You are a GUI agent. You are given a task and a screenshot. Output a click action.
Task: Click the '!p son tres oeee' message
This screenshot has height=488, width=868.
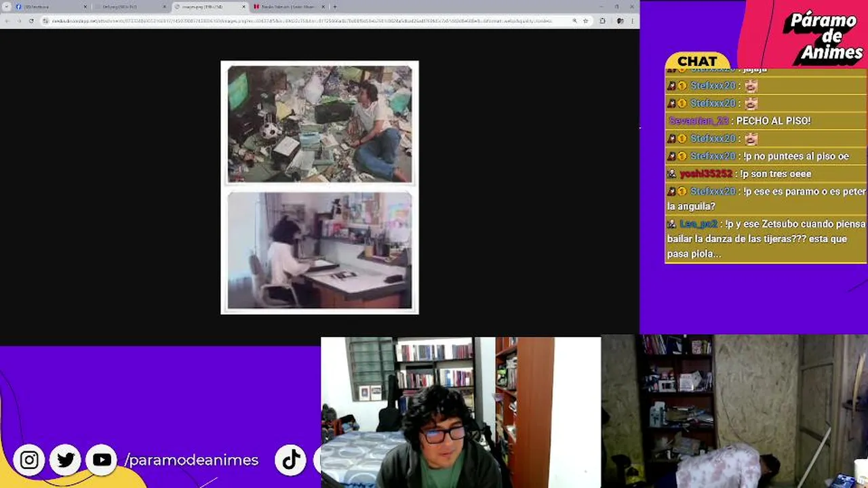pos(775,174)
